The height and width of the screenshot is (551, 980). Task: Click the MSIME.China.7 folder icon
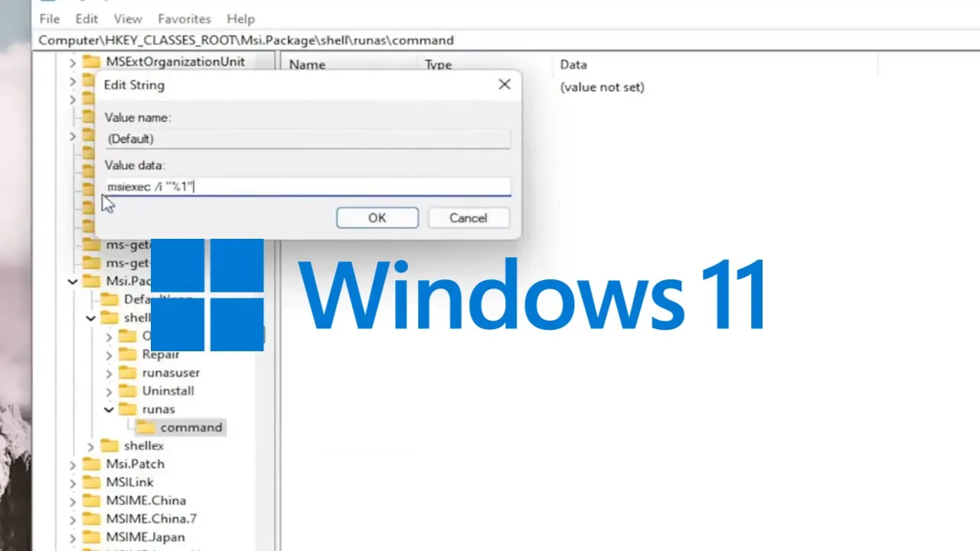tap(92, 519)
